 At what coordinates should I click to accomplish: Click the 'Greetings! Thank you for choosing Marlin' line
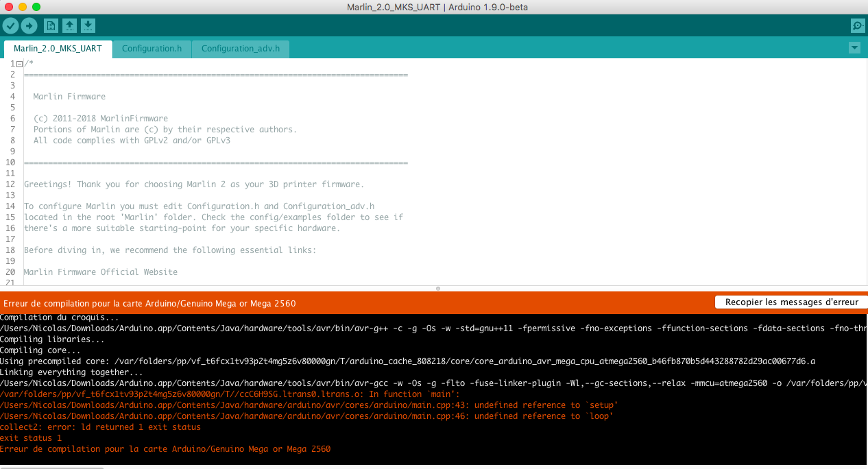[194, 184]
